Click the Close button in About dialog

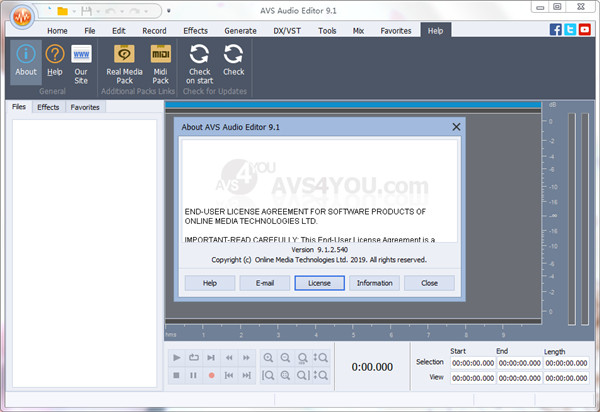pyautogui.click(x=429, y=283)
